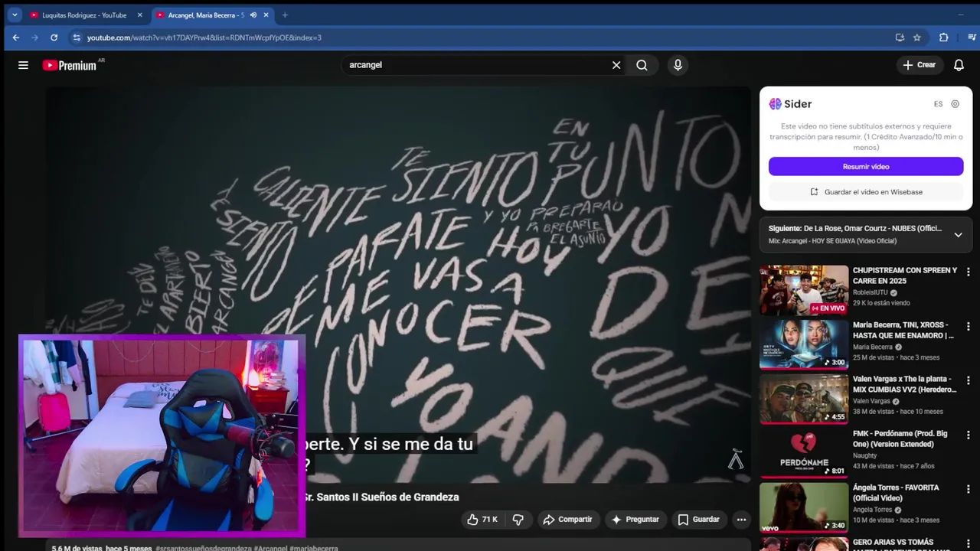Click the Preguntar button
Image resolution: width=980 pixels, height=551 pixels.
[635, 520]
